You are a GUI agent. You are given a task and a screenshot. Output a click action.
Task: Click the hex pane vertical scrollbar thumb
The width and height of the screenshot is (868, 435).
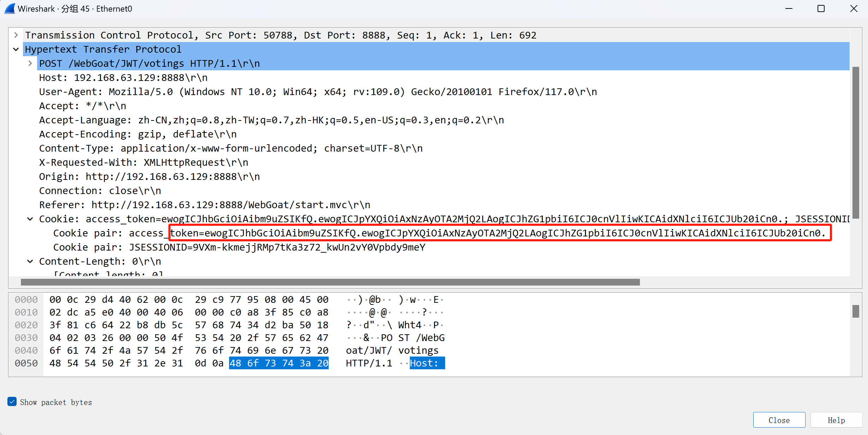point(856,311)
